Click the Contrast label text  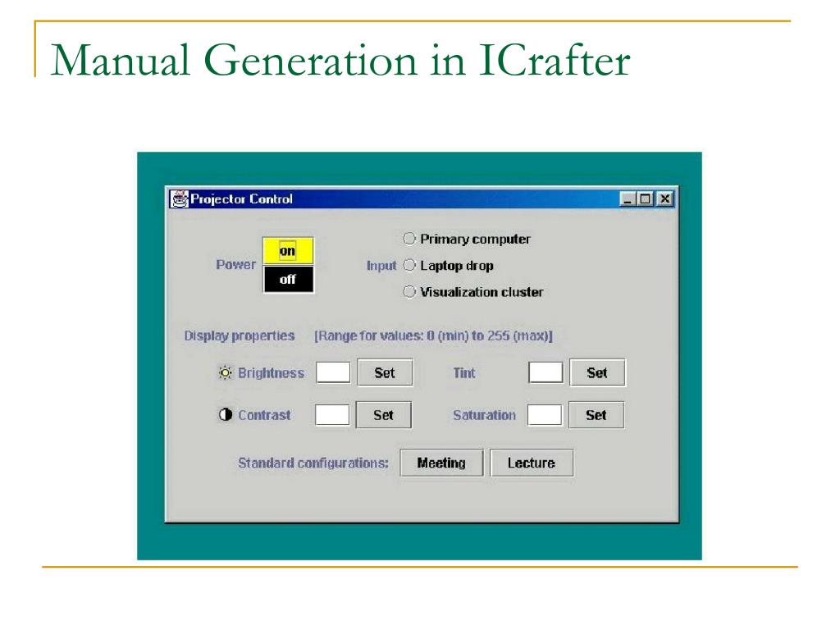(265, 415)
